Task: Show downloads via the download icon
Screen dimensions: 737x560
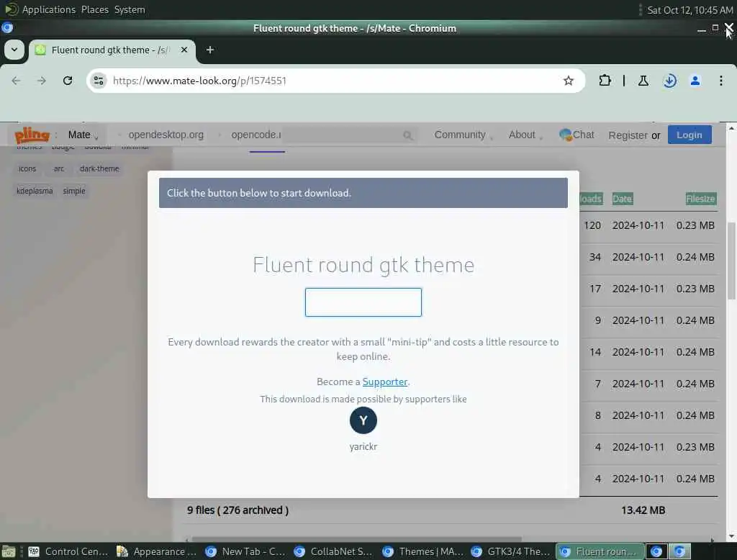Action: (x=670, y=81)
